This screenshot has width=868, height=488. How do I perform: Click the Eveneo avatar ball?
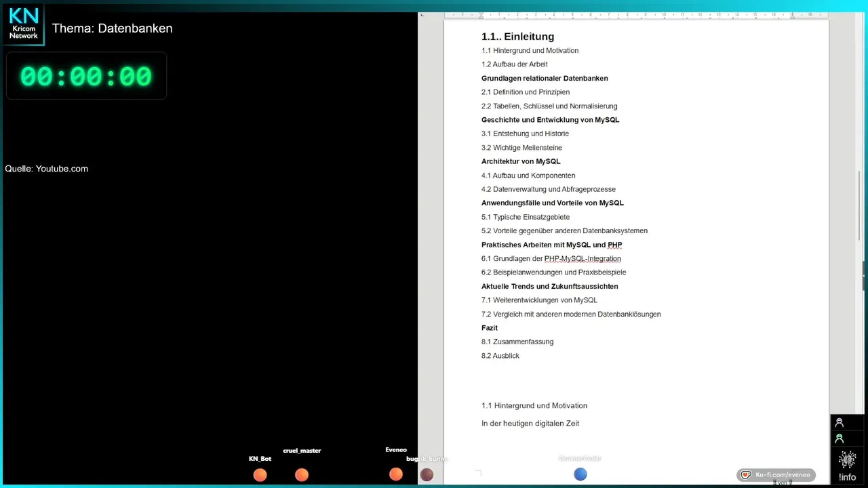[x=396, y=474]
